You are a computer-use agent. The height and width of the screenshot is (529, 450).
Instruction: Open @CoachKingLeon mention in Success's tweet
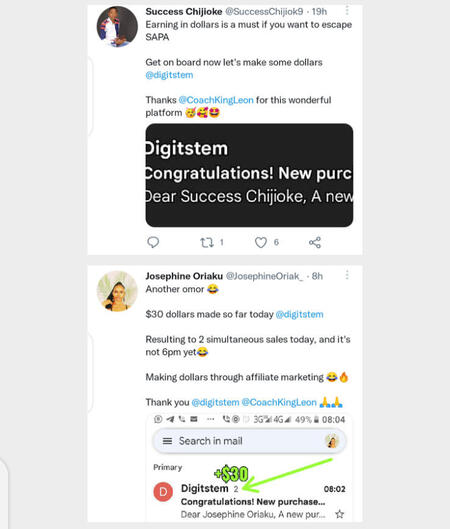[216, 100]
